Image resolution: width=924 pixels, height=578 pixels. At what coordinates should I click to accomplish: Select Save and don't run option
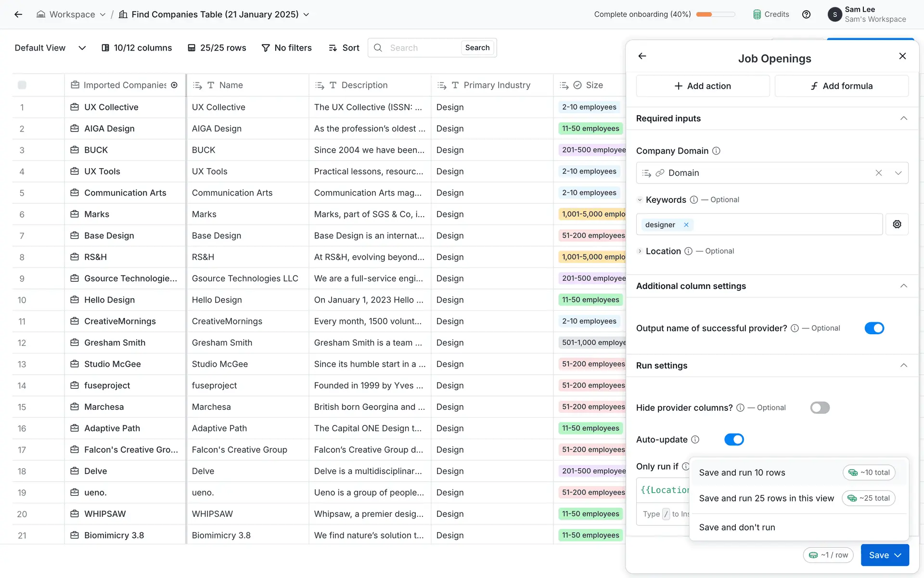(x=737, y=527)
